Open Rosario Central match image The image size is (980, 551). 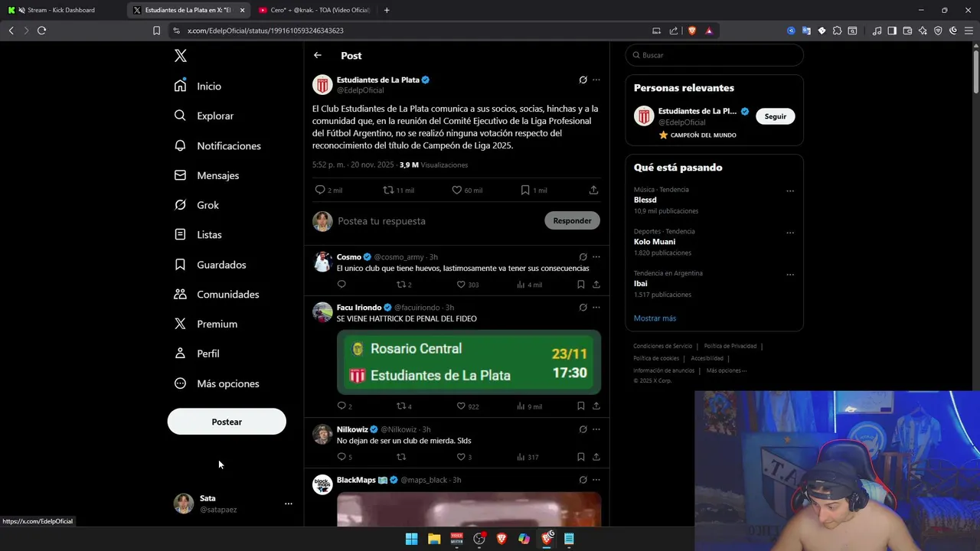click(x=469, y=362)
